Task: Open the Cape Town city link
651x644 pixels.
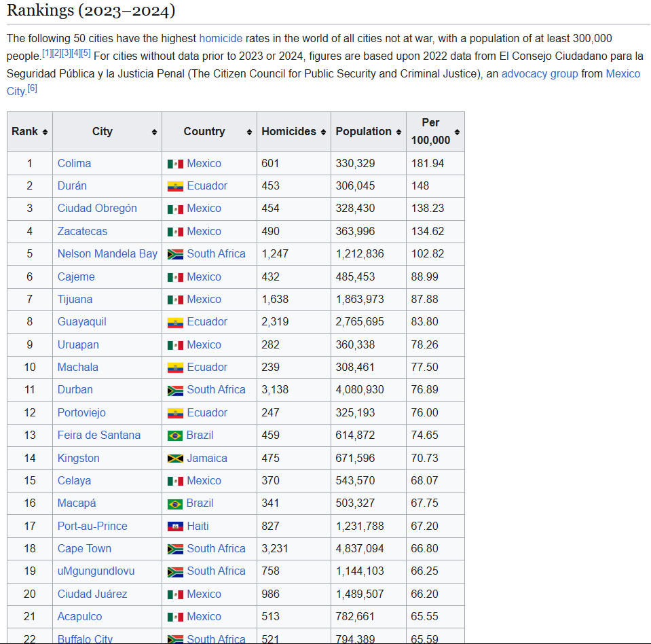Action: tap(84, 549)
